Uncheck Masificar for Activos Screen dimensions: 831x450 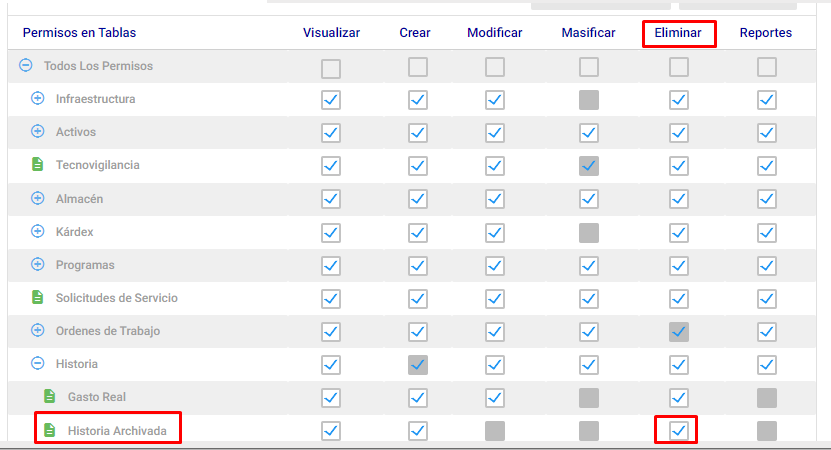[589, 133]
